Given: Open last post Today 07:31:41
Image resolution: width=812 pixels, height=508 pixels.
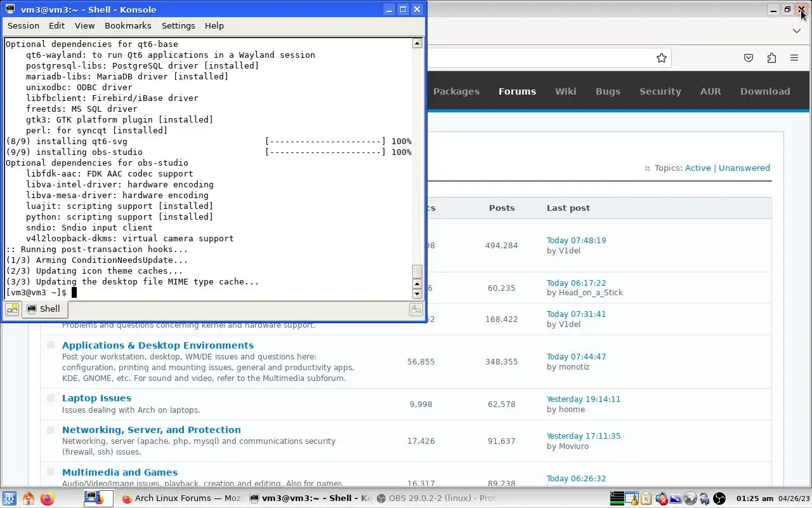Looking at the screenshot, I should tap(576, 314).
